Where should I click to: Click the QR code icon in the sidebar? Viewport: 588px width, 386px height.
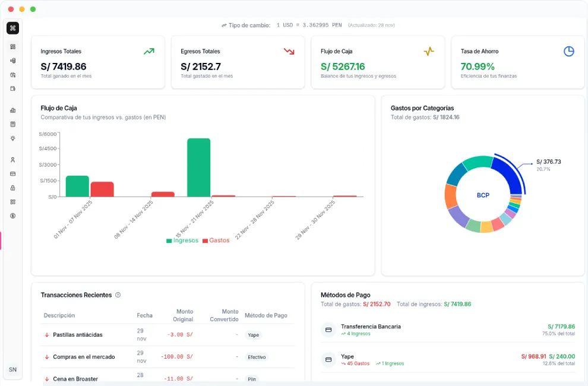click(x=12, y=202)
